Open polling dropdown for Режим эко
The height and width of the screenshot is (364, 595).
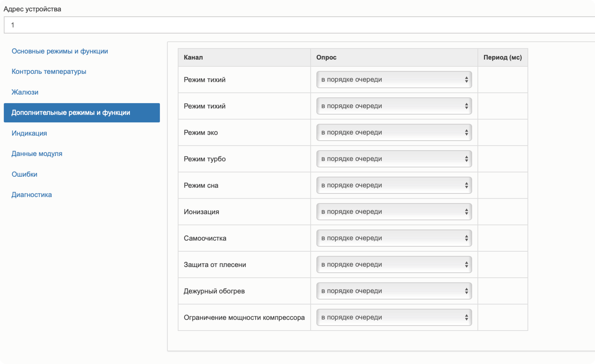click(x=394, y=132)
